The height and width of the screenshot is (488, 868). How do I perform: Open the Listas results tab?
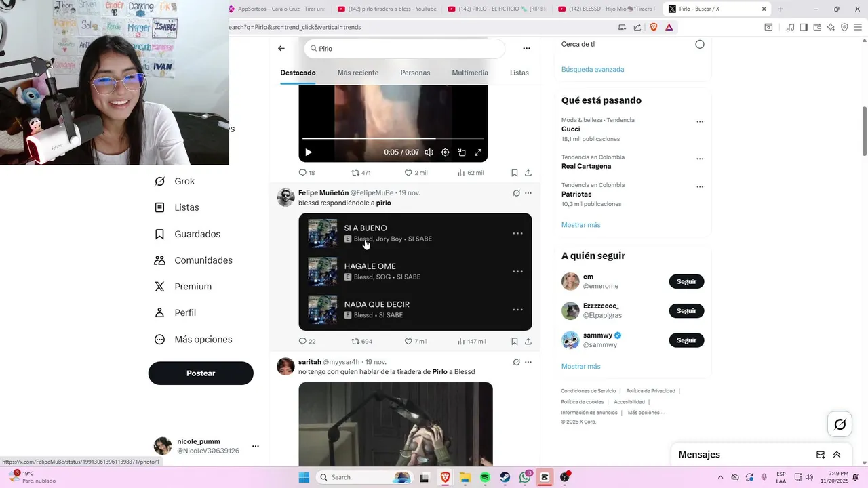[519, 73]
